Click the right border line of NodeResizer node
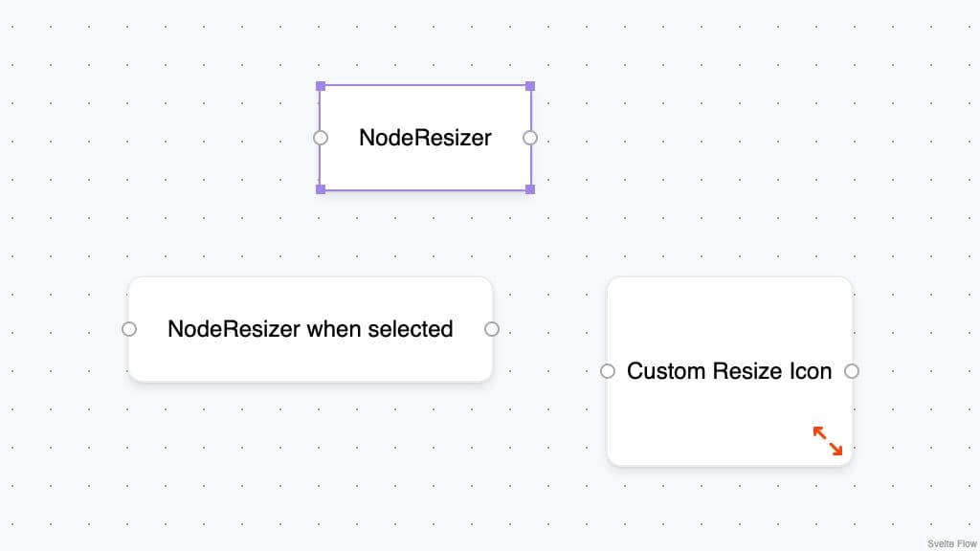Screen dimensions: 980x551 (x=531, y=165)
